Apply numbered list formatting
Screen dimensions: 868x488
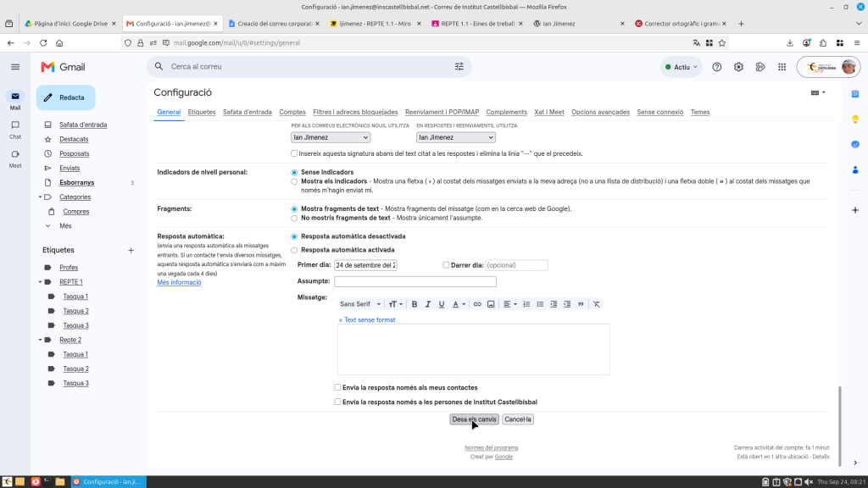coord(526,304)
